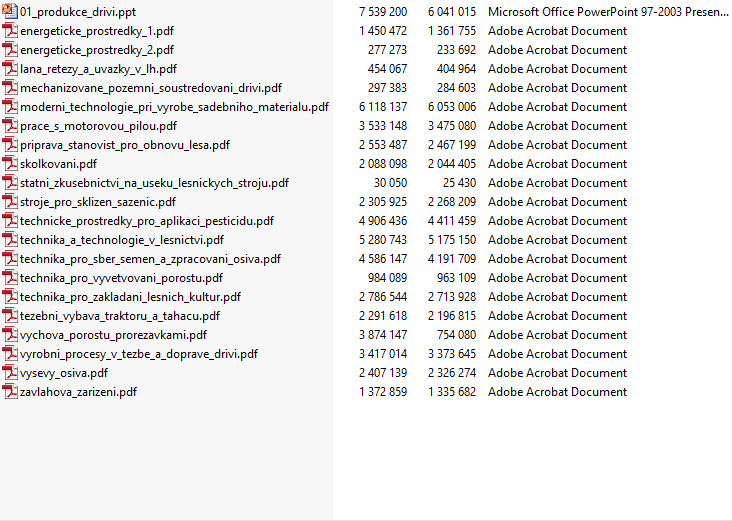Select file name technika_pro_sber_semen_a_zpracovani_osiva.pdf

[150, 259]
